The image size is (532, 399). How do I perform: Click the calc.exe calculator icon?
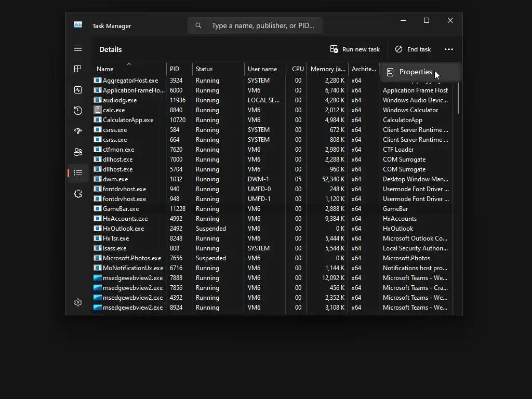pyautogui.click(x=97, y=110)
